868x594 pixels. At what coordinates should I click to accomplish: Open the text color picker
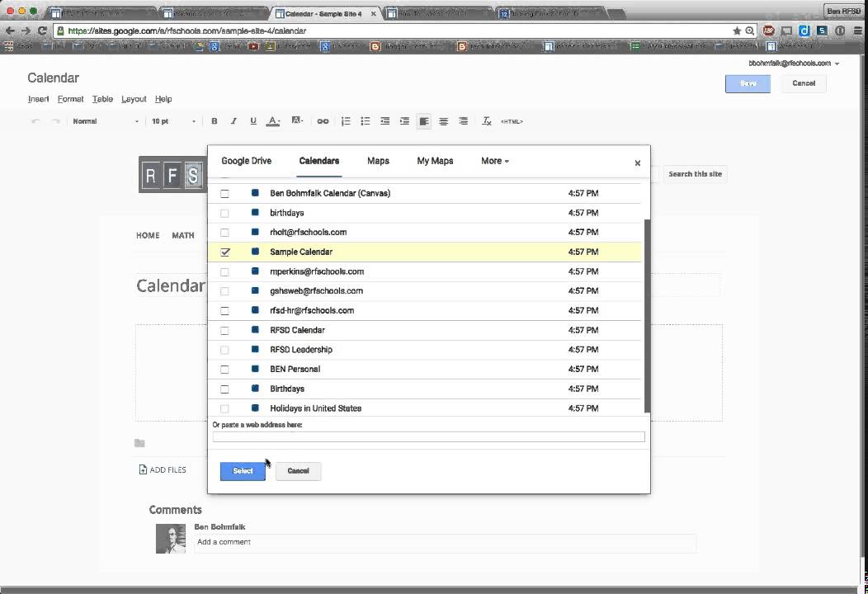(273, 121)
